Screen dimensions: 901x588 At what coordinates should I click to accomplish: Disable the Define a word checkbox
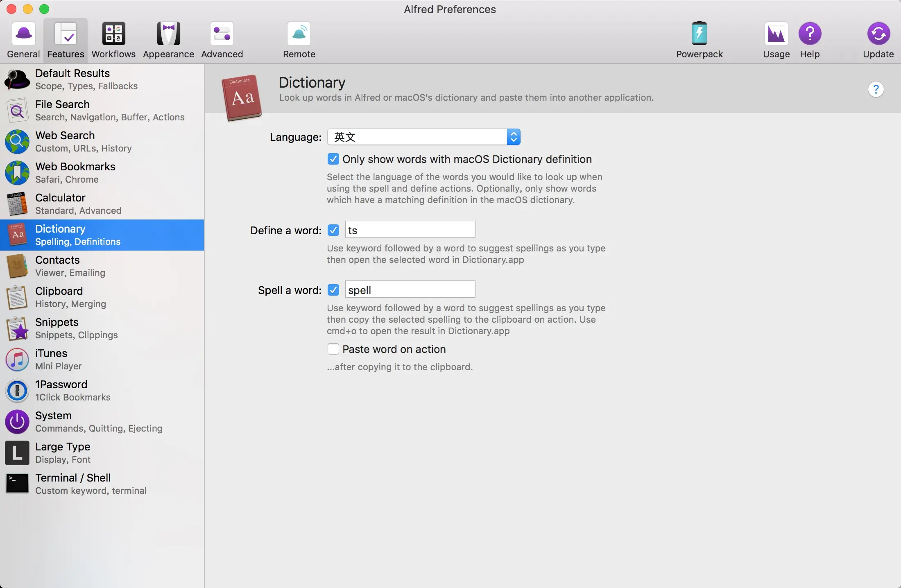(333, 230)
